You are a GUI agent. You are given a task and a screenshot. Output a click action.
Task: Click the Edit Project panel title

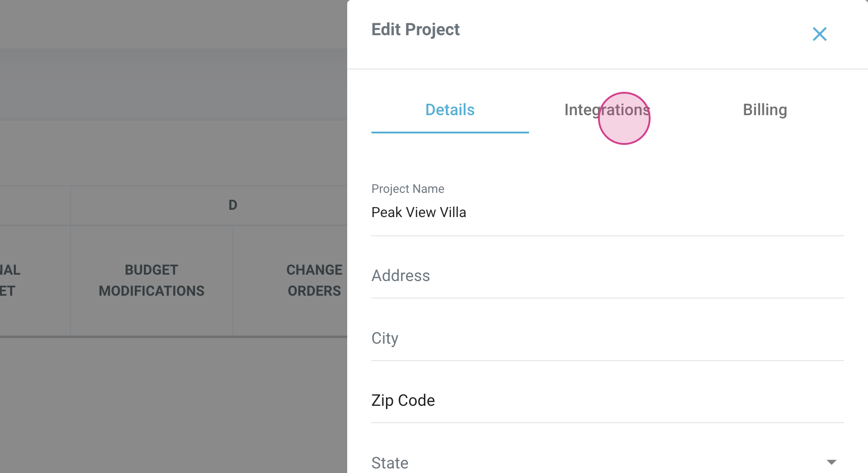click(415, 30)
